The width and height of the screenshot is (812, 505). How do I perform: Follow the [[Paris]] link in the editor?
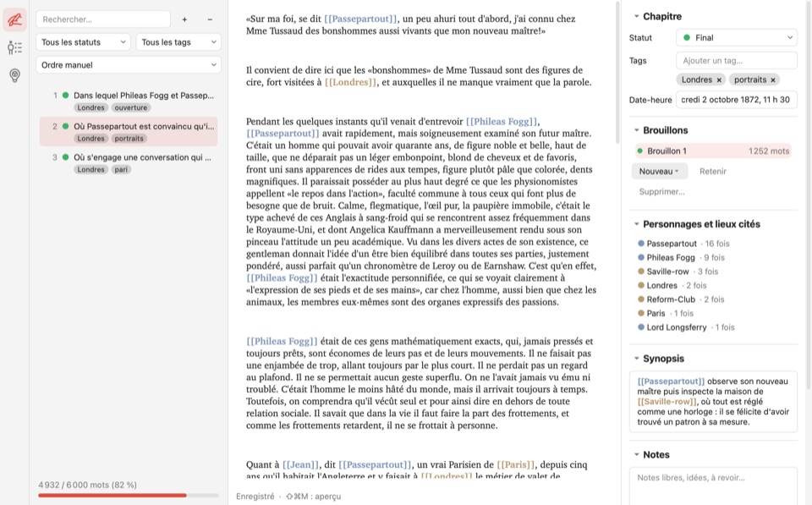point(516,464)
